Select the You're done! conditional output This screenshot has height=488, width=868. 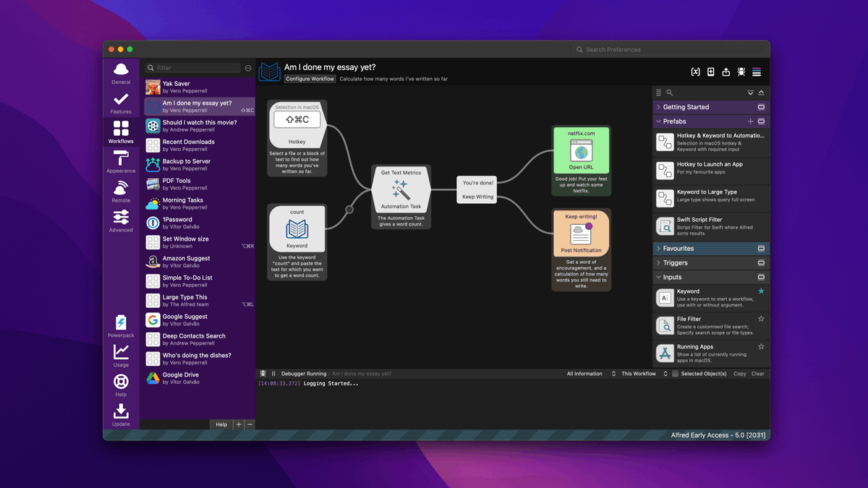click(477, 183)
